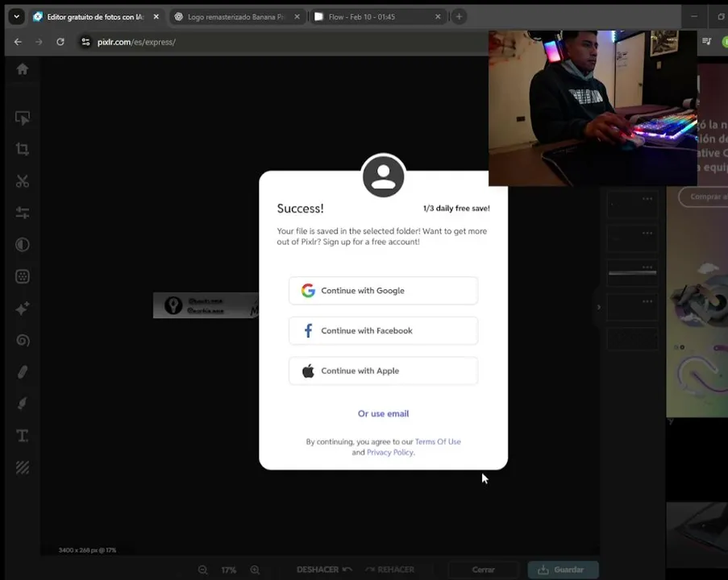This screenshot has height=580, width=728.
Task: Click the REHACER redo button
Action: 390,570
